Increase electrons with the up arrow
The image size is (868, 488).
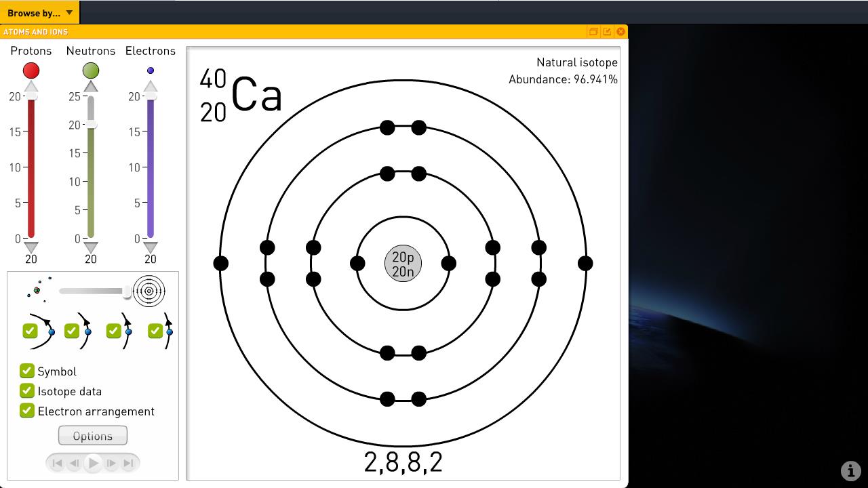tap(151, 86)
